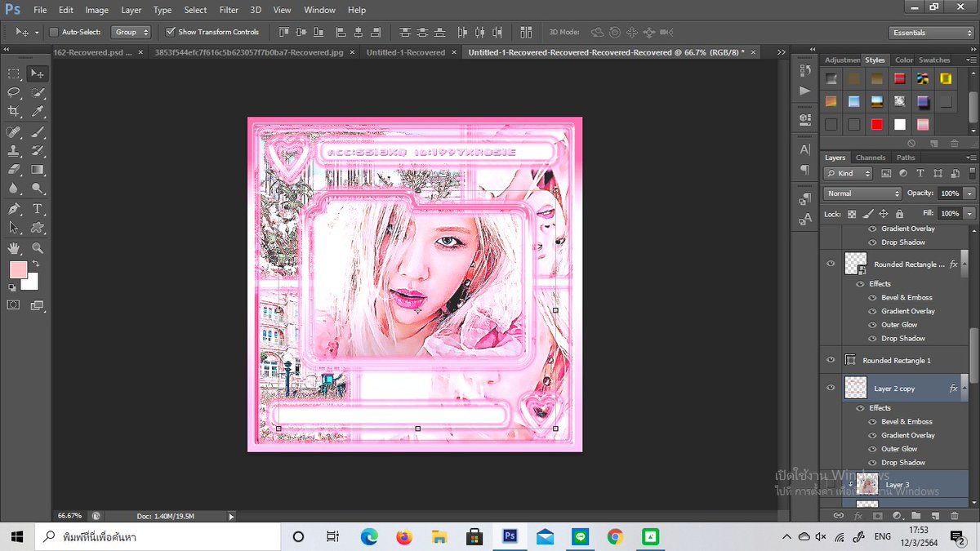Select the Pen tool

click(14, 209)
